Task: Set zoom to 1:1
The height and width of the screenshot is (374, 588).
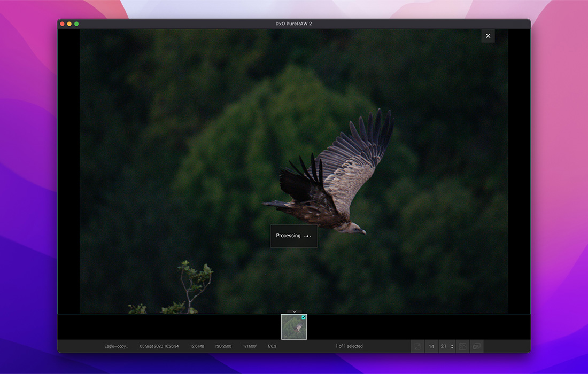Action: point(431,346)
